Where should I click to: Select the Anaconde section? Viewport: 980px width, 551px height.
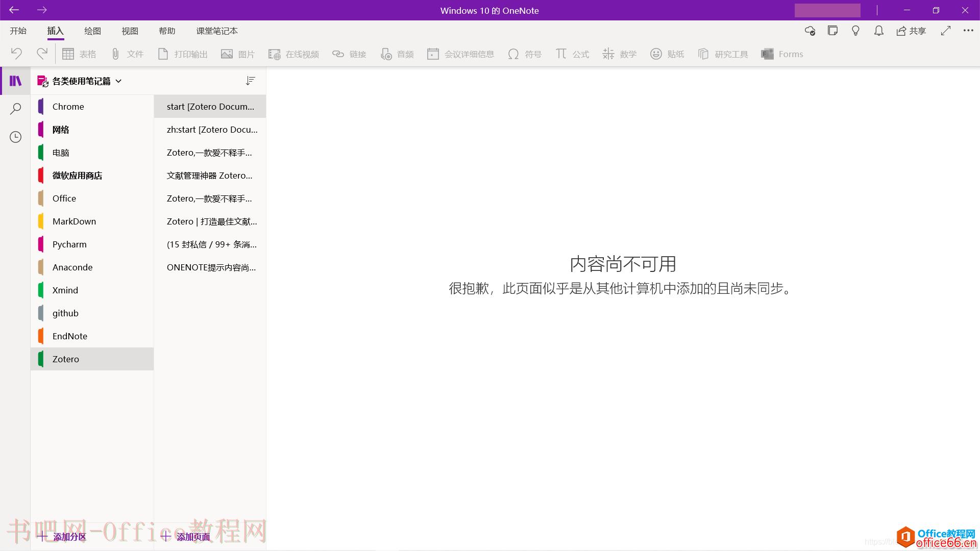(92, 267)
